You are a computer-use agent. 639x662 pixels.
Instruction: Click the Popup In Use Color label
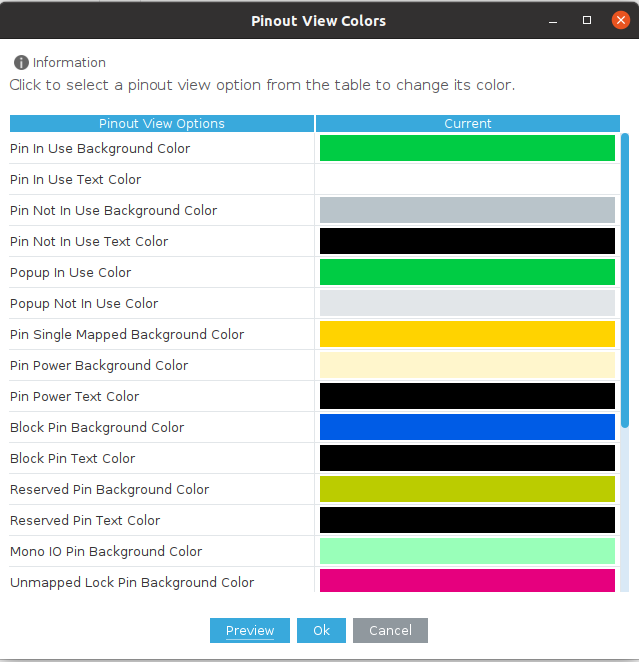click(x=71, y=272)
